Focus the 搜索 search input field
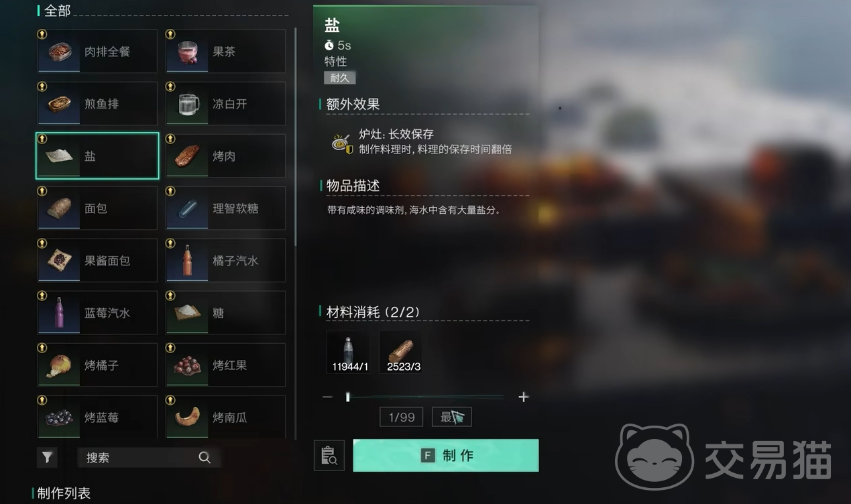The image size is (851, 504). [149, 457]
